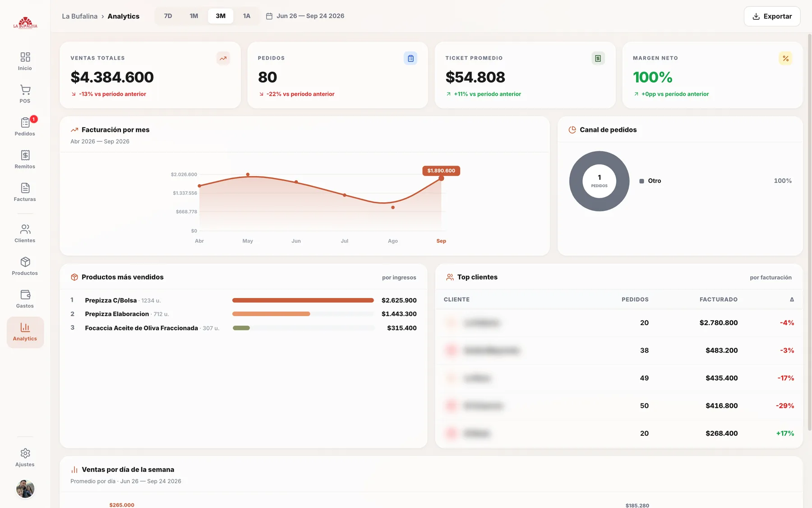
Task: Click the $268.400 client row
Action: tap(619, 433)
